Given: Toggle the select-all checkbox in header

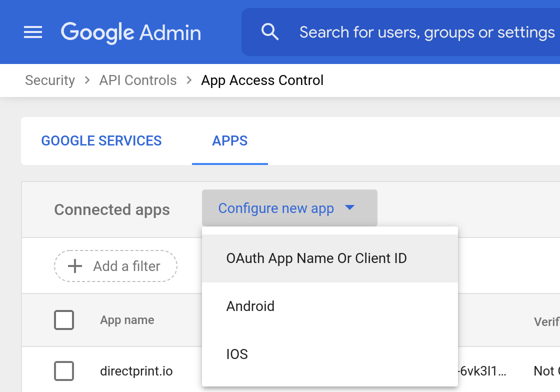Looking at the screenshot, I should point(64,320).
